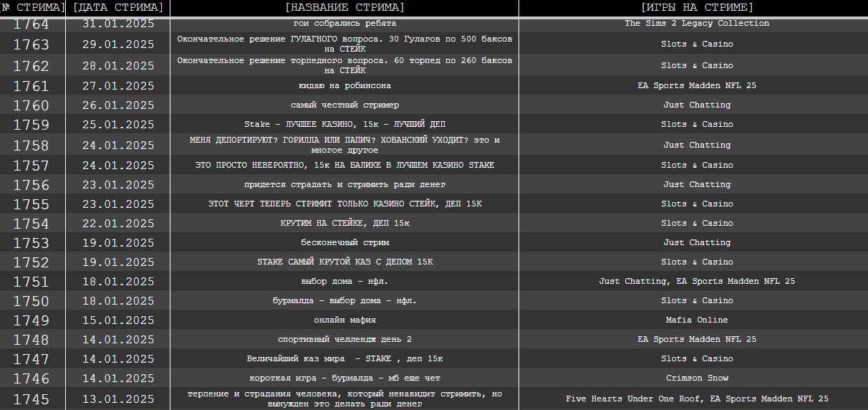
Task: Sort by the '[ДАТА СТРИМА]' column header
Action: [x=118, y=7]
